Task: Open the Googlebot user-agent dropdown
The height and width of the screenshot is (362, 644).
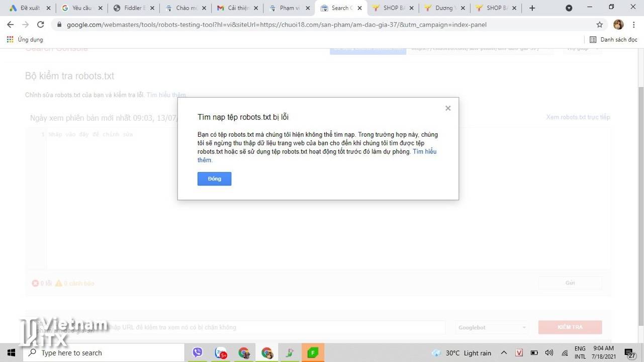Action: pos(492,327)
